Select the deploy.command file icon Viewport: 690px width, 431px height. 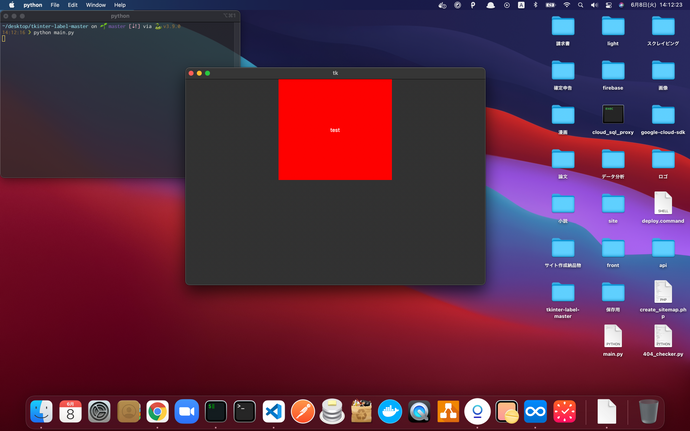click(x=662, y=203)
